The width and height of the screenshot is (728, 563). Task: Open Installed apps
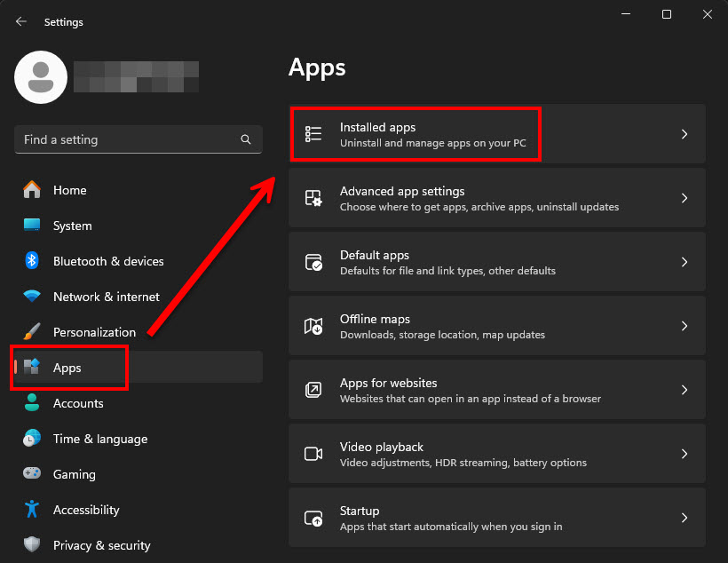coord(497,134)
